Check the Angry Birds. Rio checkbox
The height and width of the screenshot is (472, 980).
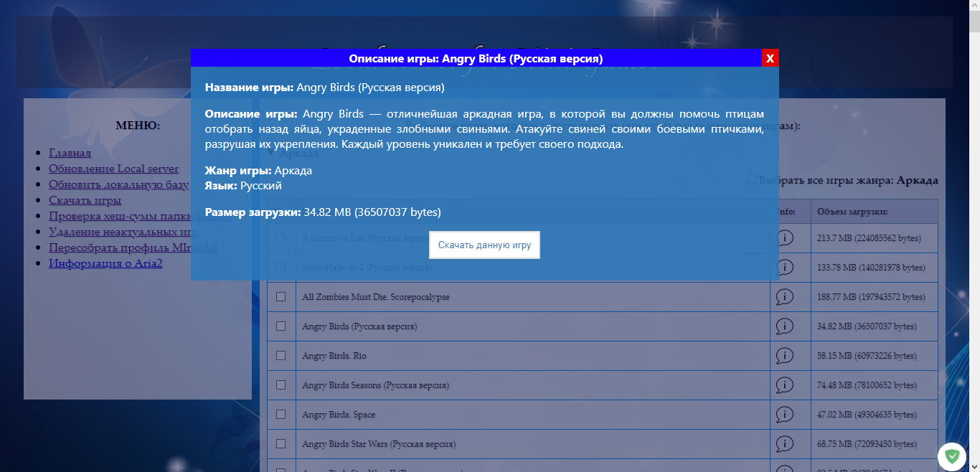pos(281,355)
